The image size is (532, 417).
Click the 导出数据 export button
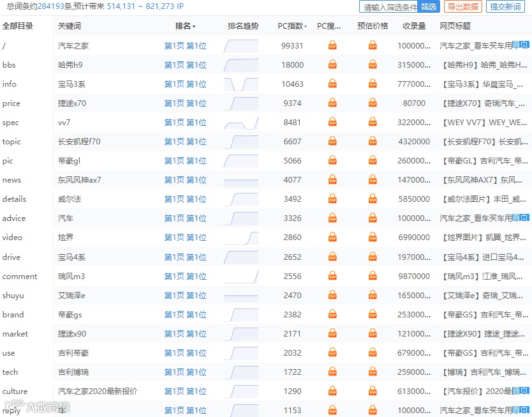click(462, 7)
